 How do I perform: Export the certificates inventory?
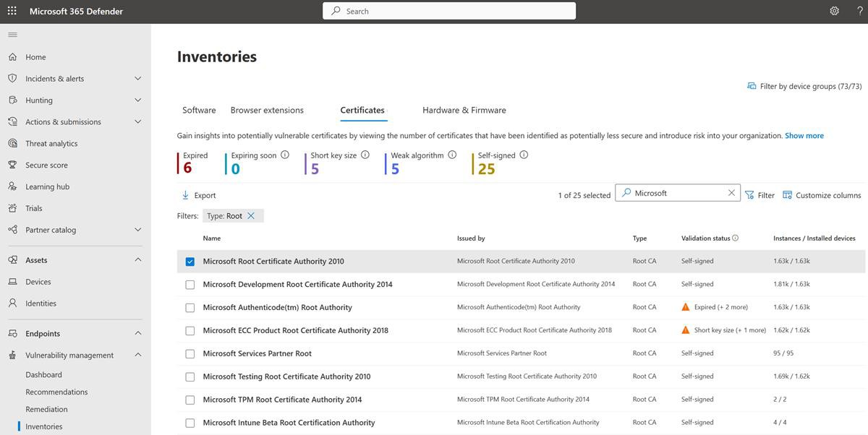tap(197, 194)
